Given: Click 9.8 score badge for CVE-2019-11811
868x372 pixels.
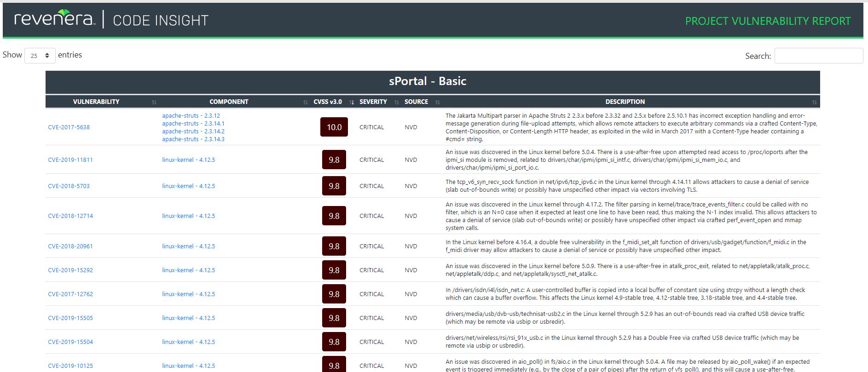Looking at the screenshot, I should click(334, 160).
